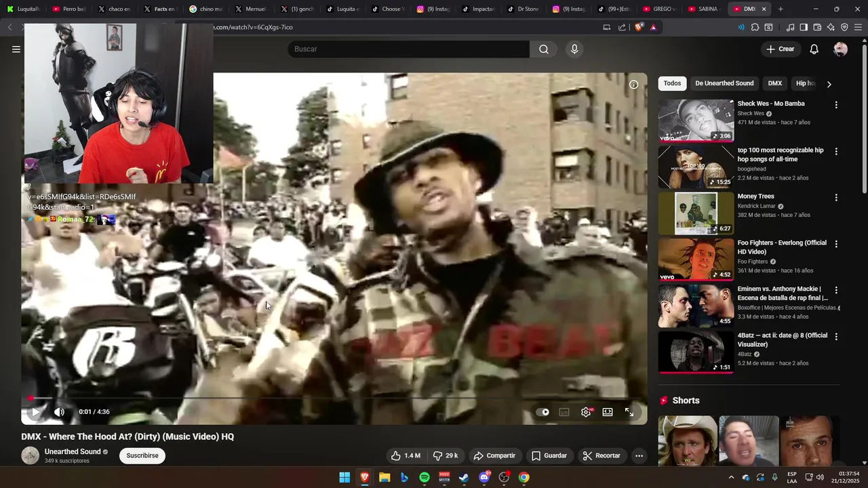The width and height of the screenshot is (868, 488).
Task: Open Brave Leo AI sparkle icon
Action: point(831,27)
